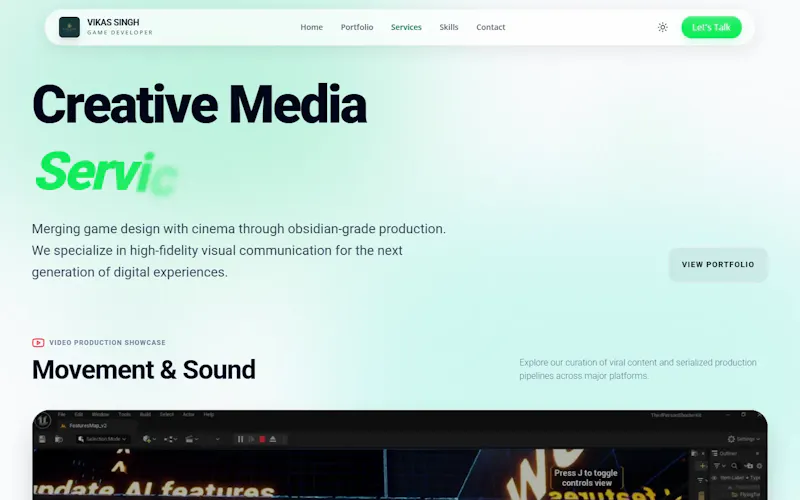
Task: Click the Help menu in the video's editor
Action: pos(209,414)
